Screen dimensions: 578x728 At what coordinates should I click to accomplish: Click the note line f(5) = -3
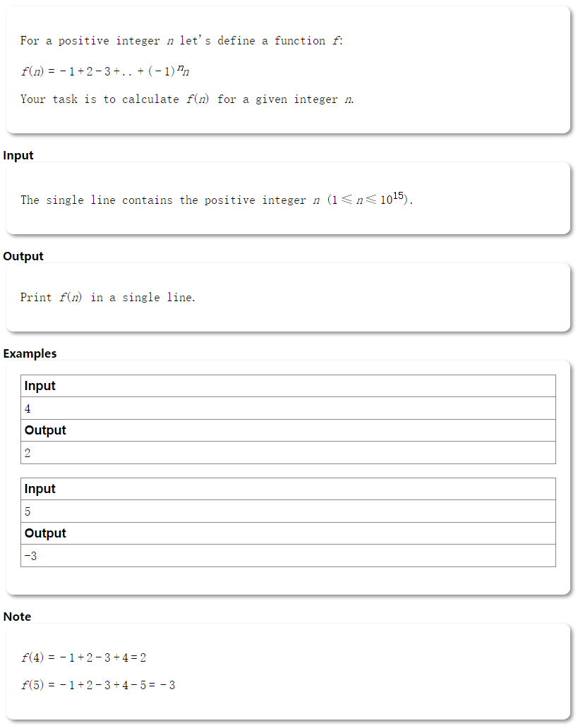(98, 685)
